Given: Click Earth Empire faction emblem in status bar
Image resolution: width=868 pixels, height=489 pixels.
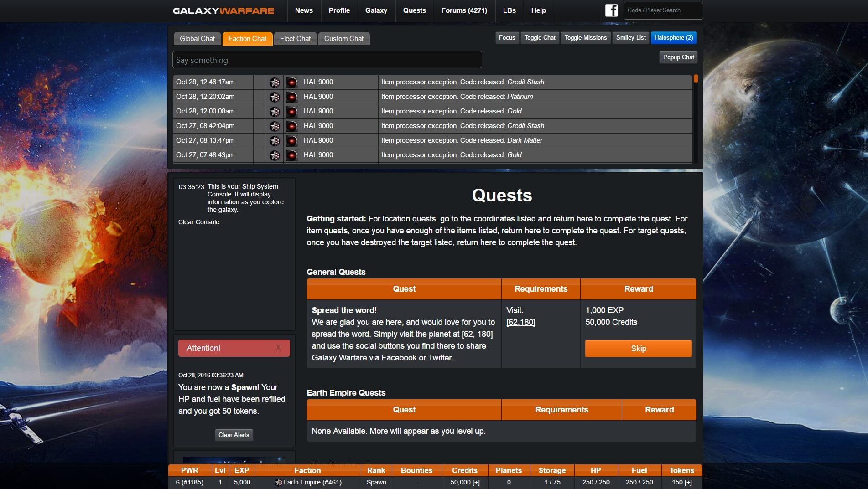Looking at the screenshot, I should click(279, 482).
